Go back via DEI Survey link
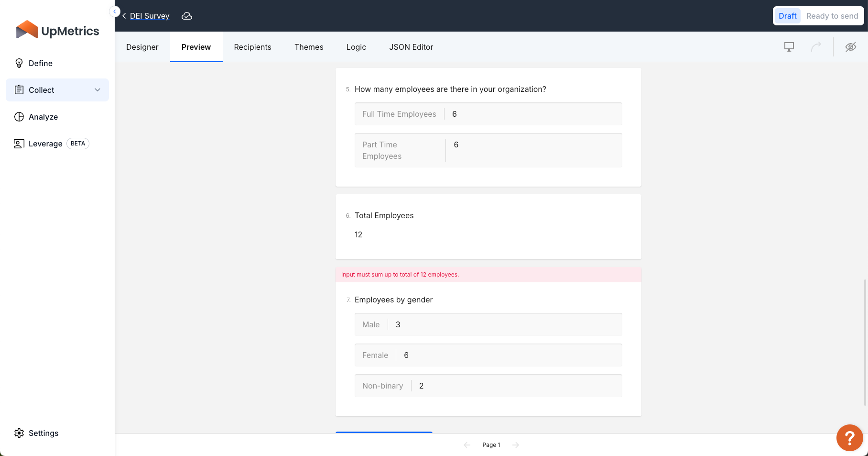Screen dimensions: 868x456 (149, 16)
